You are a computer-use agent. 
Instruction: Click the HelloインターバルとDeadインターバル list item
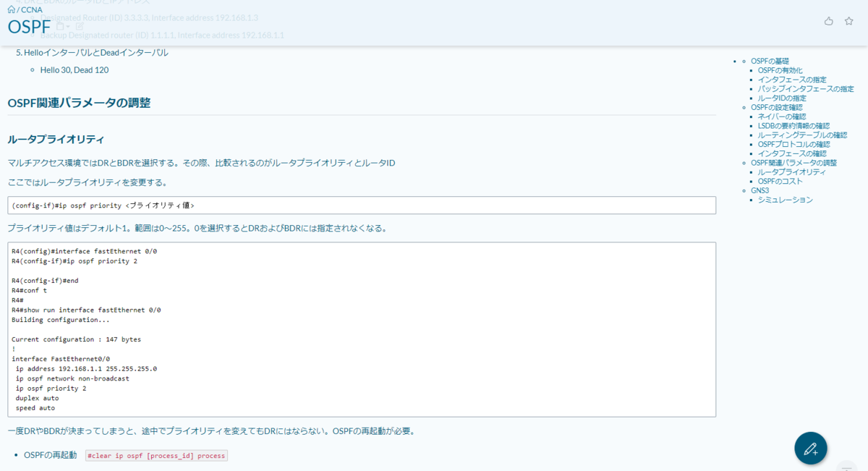(x=96, y=53)
